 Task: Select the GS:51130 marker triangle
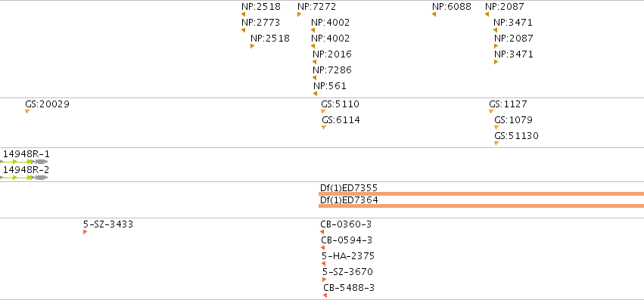(496, 144)
